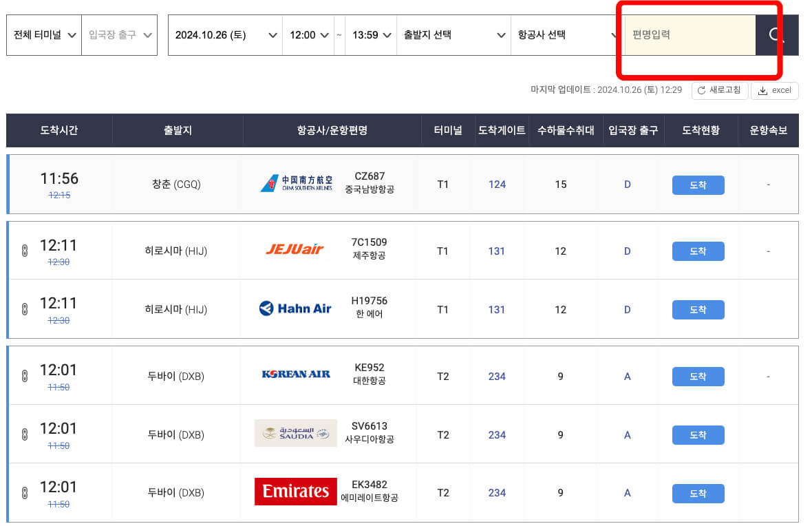Open the end time dropdown 13:59
The height and width of the screenshot is (526, 812).
coord(372,35)
